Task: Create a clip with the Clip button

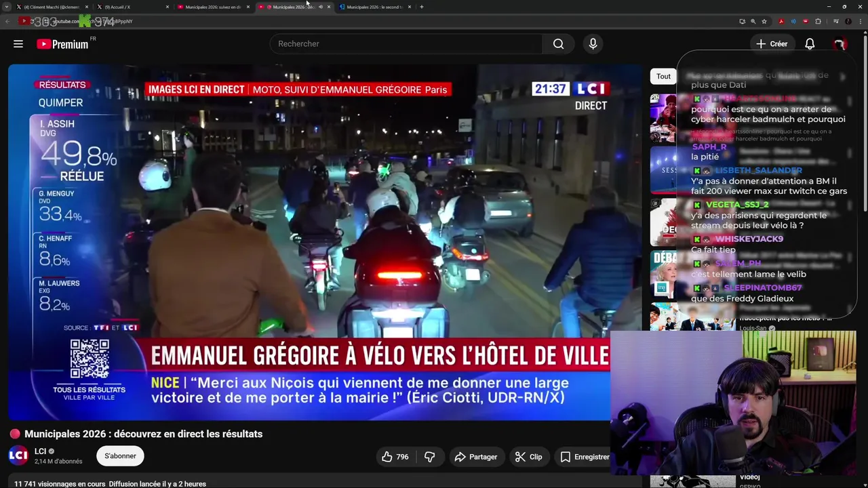Action: (529, 457)
